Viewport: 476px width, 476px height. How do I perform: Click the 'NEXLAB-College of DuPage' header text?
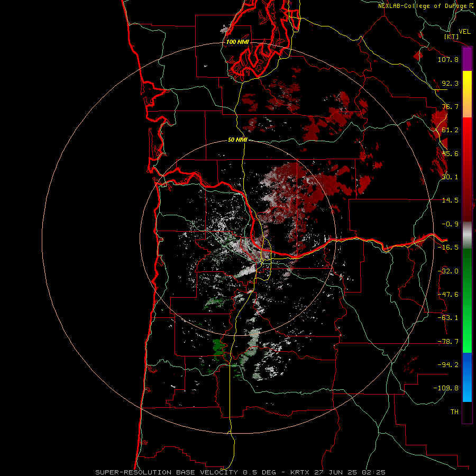[x=424, y=6]
